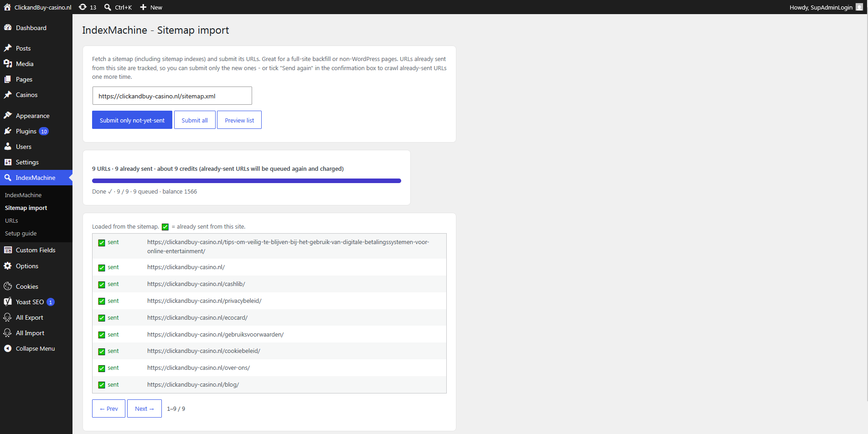Toggle the checkbox for the privacybeleid row

(x=102, y=301)
